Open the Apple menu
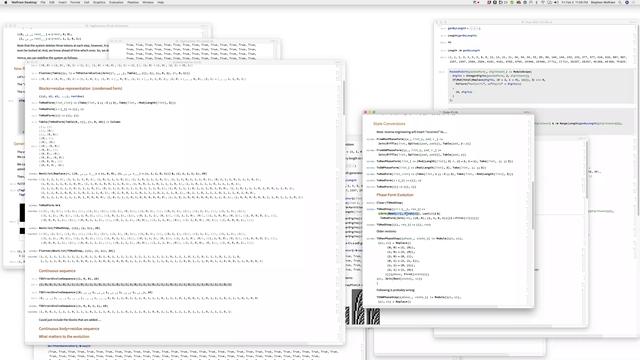Viewport: 640px width, 360px height. [5, 2]
